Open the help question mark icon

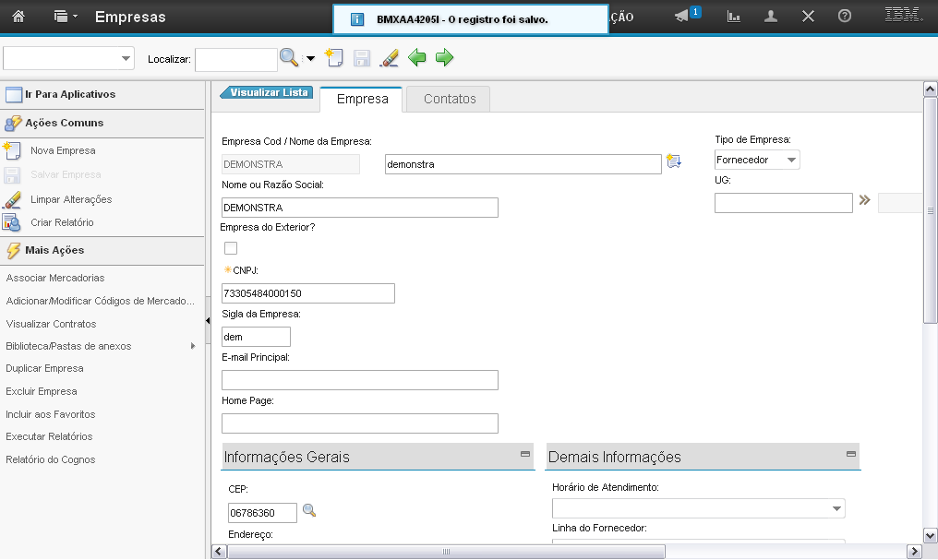point(844,17)
